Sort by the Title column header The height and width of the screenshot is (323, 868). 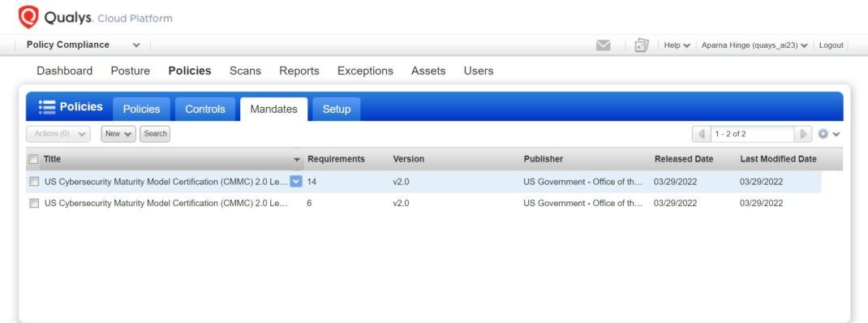52,159
